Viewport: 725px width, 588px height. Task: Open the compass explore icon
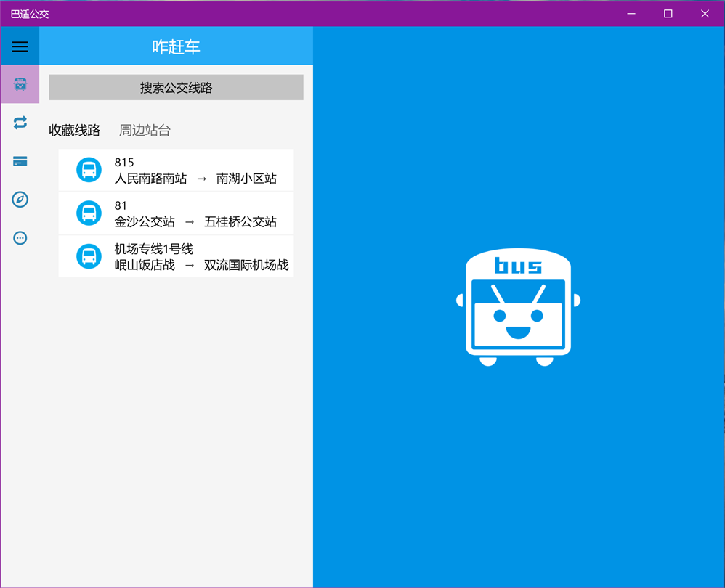20,200
